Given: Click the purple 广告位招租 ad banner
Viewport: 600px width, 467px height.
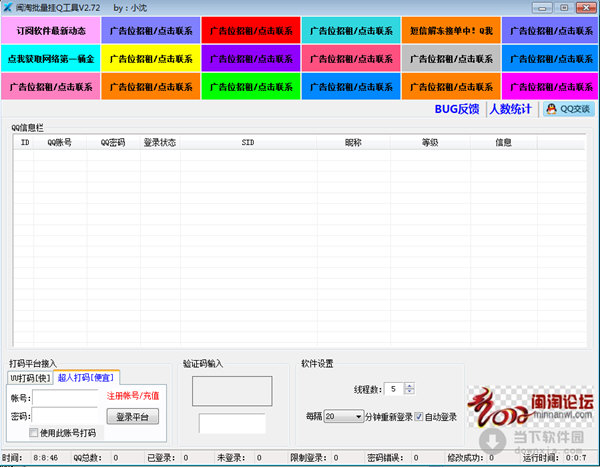Looking at the screenshot, I should [x=251, y=59].
